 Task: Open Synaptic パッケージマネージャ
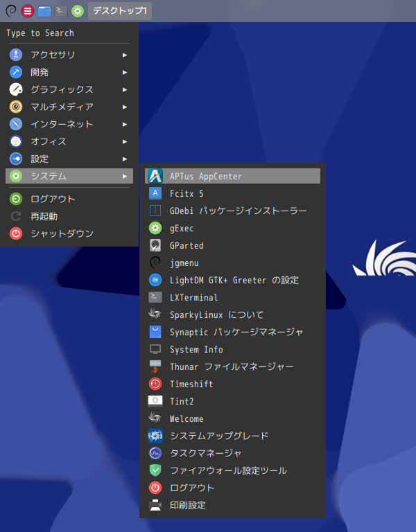[232, 332]
